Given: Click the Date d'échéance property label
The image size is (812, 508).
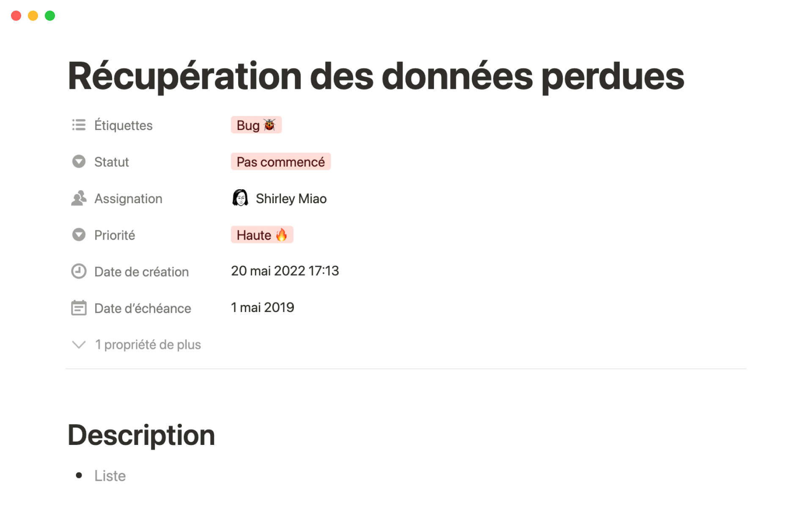Looking at the screenshot, I should point(143,308).
